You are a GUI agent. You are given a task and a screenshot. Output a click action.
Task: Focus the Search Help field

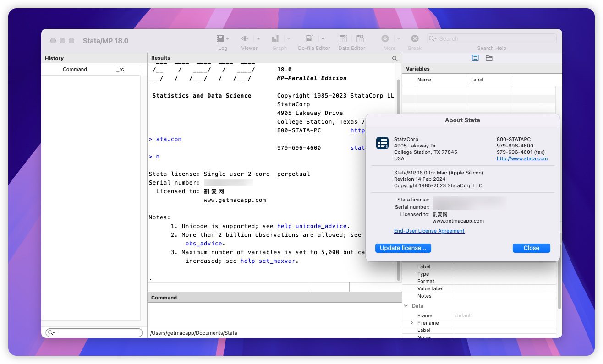492,38
